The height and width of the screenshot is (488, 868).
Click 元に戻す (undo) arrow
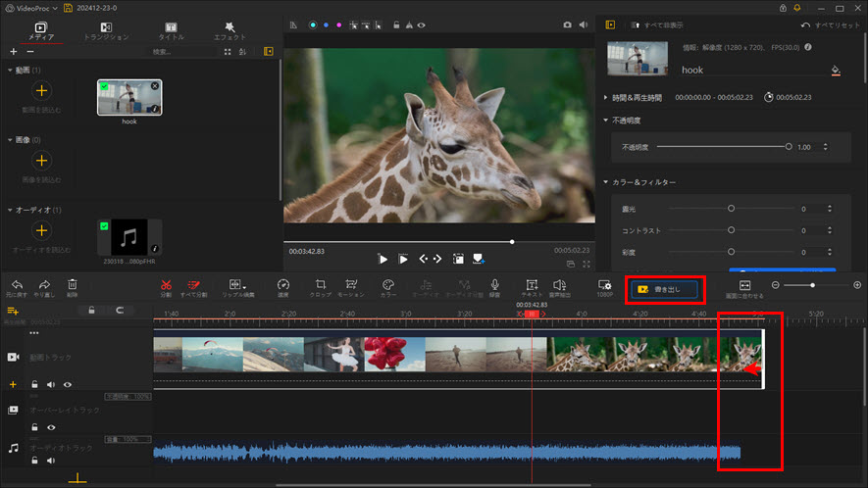(17, 284)
